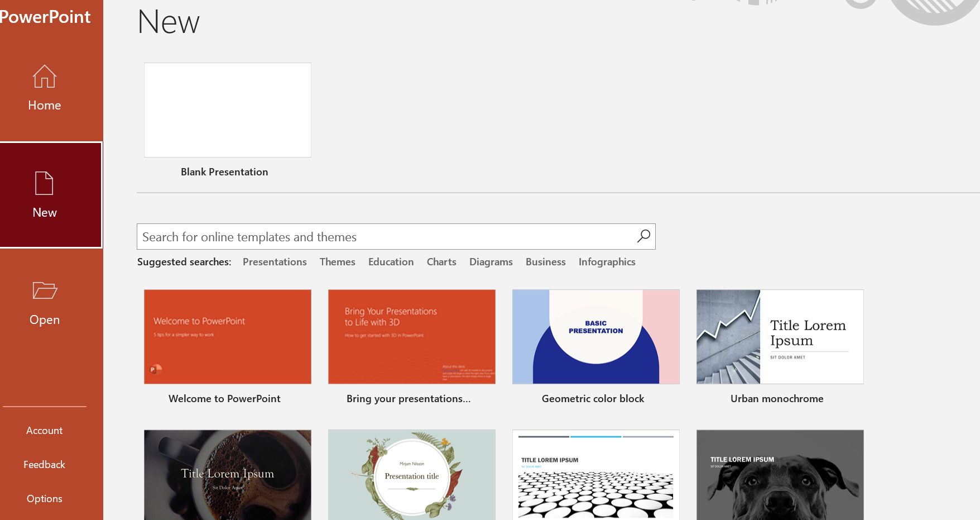Choose the Geometric color block template thumbnail
The width and height of the screenshot is (980, 520).
[x=596, y=337]
